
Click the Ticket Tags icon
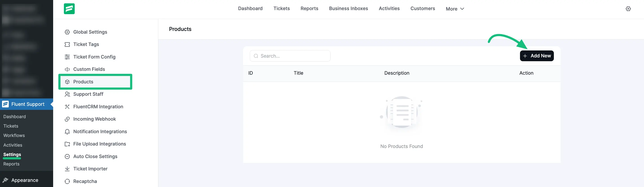coord(67,44)
